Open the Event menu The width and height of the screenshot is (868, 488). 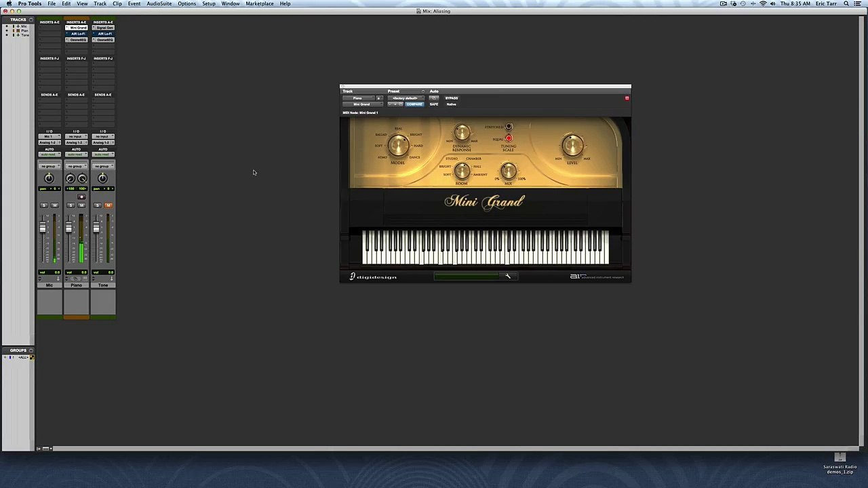coord(134,4)
